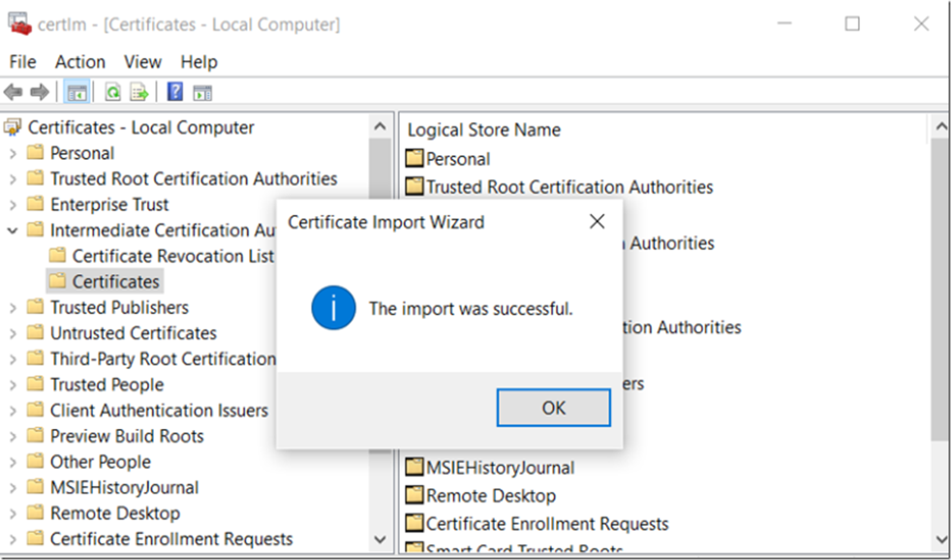
Task: Click MSIEHistoryJournal folder icon in right pane
Action: click(x=415, y=467)
